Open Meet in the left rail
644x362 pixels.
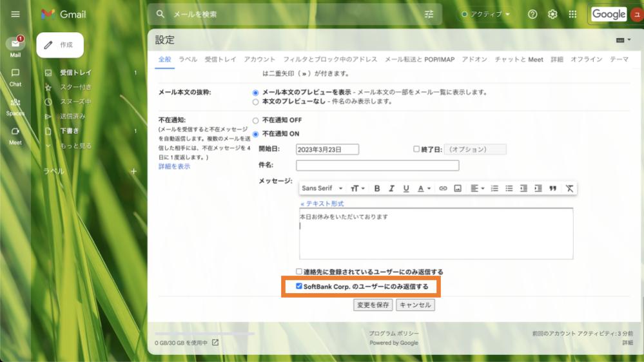[15, 136]
